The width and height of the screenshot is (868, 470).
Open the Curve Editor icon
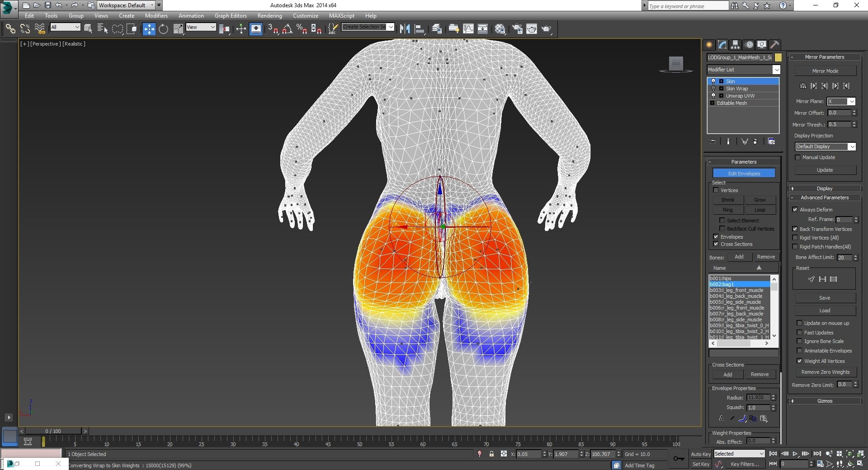[x=468, y=29]
